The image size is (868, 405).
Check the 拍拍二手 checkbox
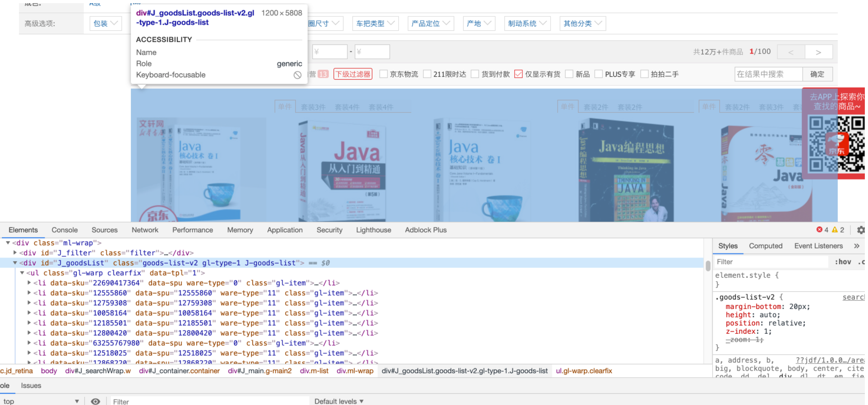click(x=645, y=74)
